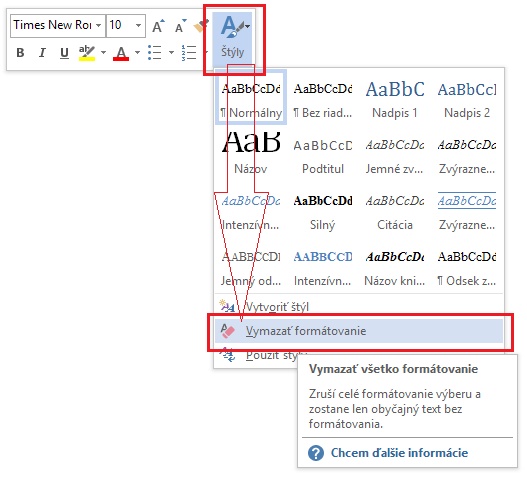Click the bulleted list icon
Viewport: 527px width, 479px height.
pyautogui.click(x=155, y=53)
